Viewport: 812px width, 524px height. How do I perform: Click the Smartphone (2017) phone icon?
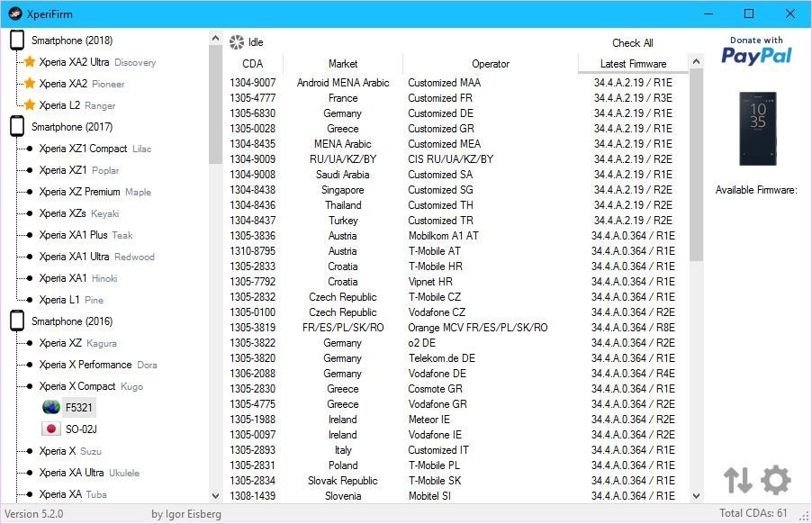tap(17, 126)
